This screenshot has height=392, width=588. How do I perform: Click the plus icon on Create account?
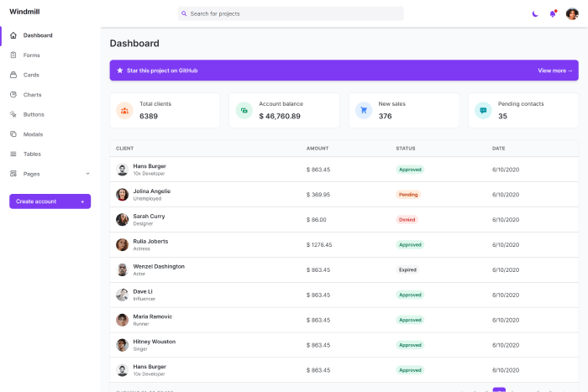pyautogui.click(x=82, y=201)
